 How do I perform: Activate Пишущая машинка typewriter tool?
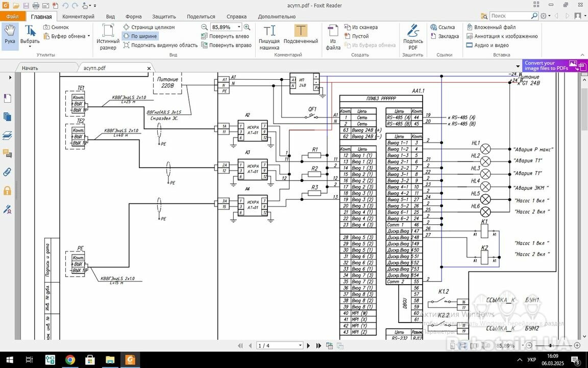coord(269,37)
